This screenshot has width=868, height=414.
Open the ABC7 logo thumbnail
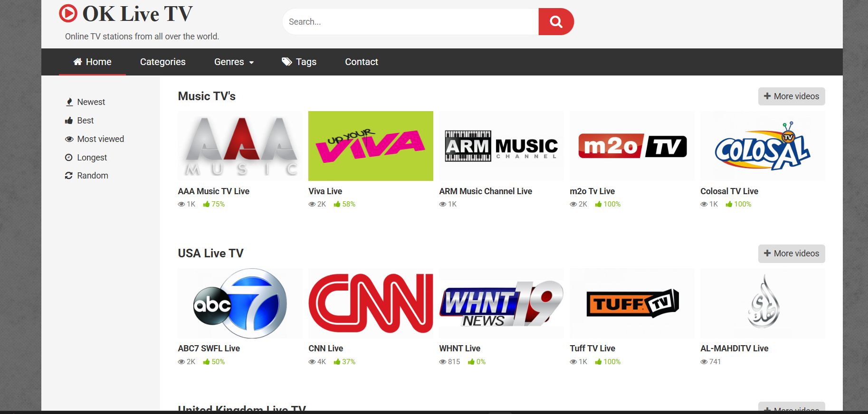click(240, 303)
